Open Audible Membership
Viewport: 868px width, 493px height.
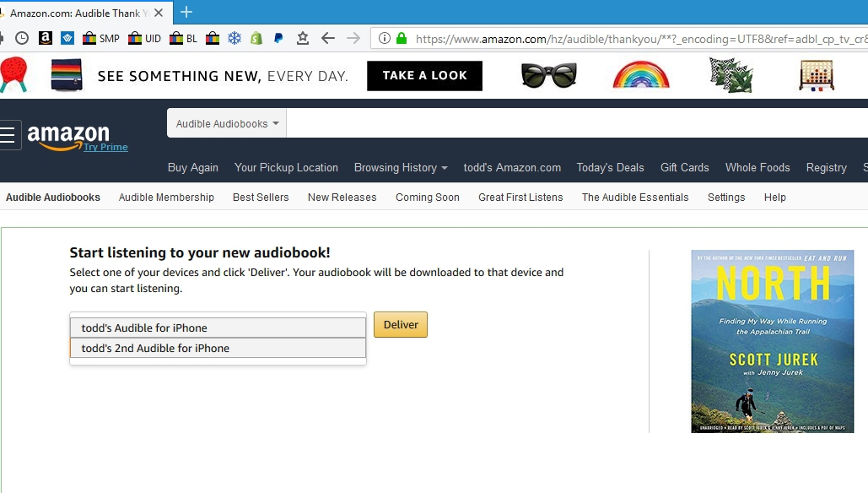[166, 198]
